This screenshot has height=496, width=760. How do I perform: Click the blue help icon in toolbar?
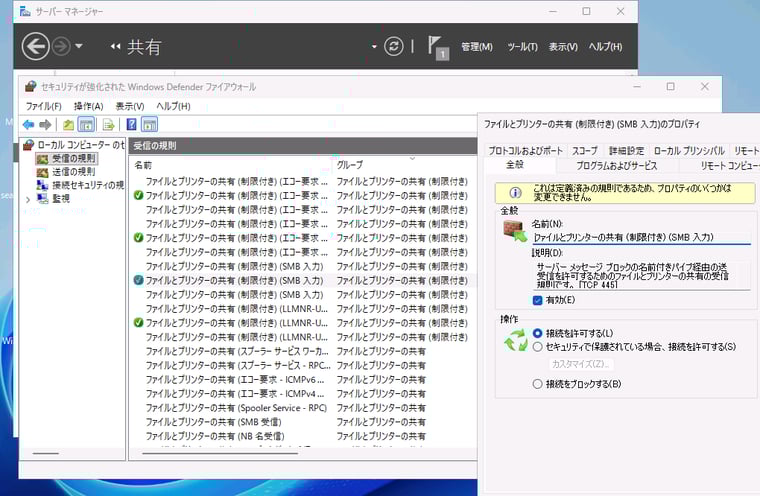[131, 125]
